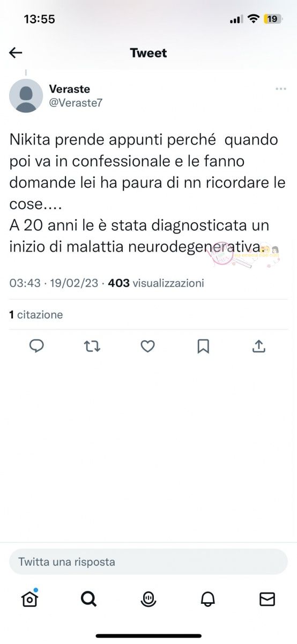The image size is (297, 644).
Task: Like the tweet with heart icon
Action: [x=148, y=347]
